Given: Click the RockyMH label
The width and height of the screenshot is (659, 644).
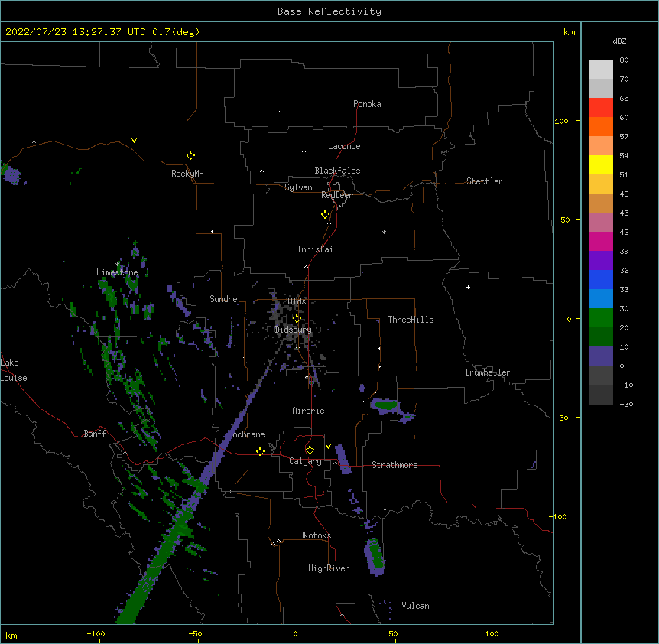Looking at the screenshot, I should [x=187, y=174].
